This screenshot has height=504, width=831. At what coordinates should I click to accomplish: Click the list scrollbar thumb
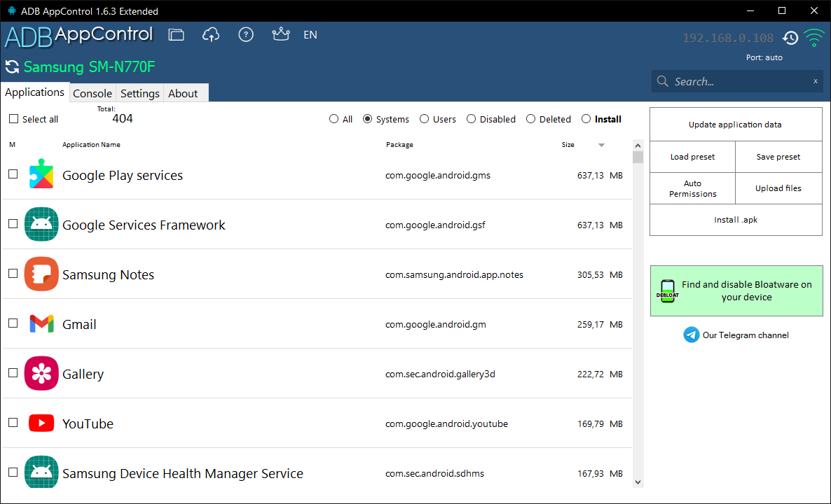[638, 157]
